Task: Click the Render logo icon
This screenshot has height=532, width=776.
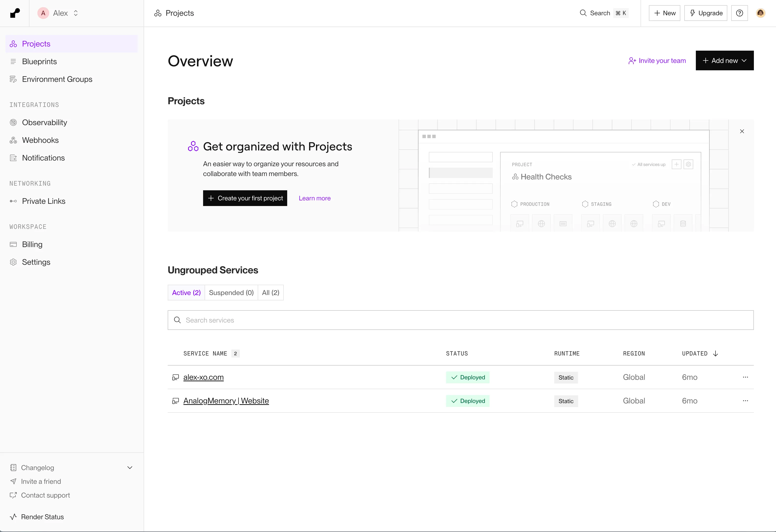Action: click(x=15, y=13)
